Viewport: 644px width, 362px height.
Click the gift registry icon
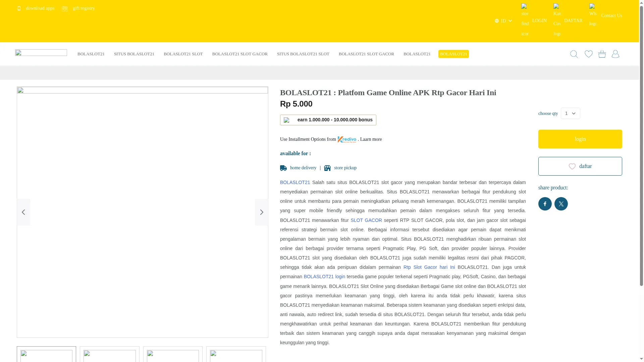click(x=65, y=8)
